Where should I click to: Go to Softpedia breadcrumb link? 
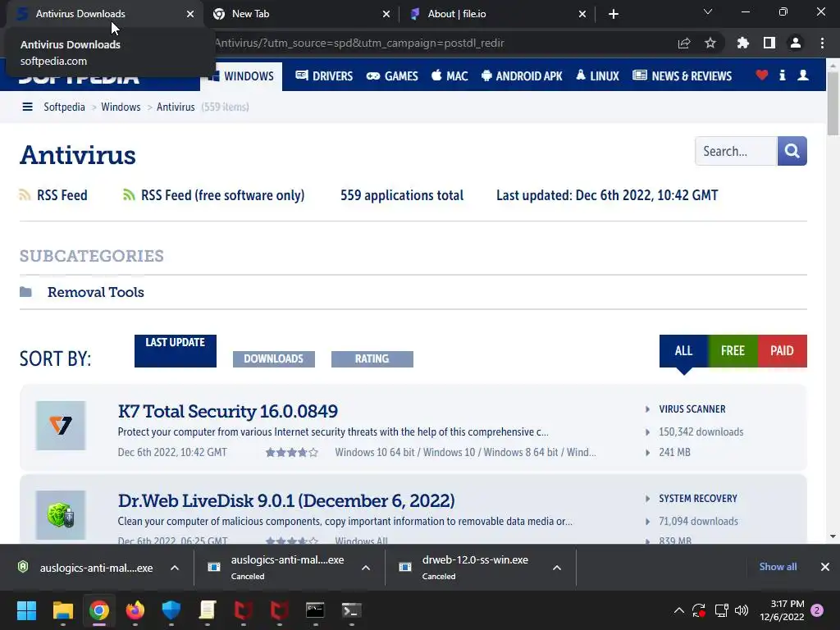(x=64, y=107)
